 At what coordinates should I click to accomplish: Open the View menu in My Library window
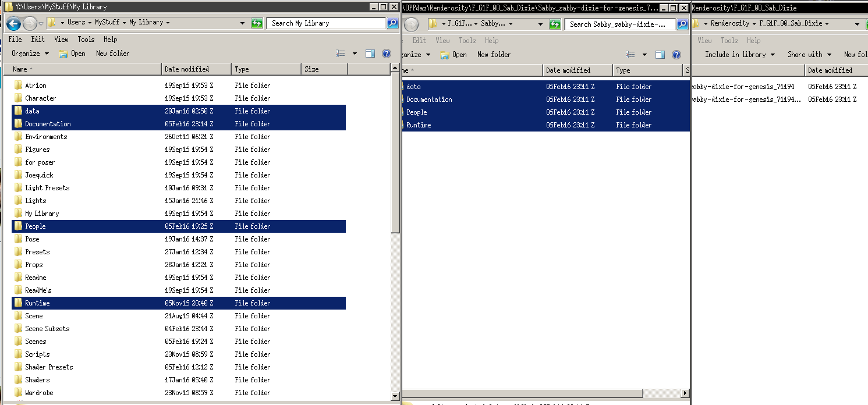click(x=62, y=40)
